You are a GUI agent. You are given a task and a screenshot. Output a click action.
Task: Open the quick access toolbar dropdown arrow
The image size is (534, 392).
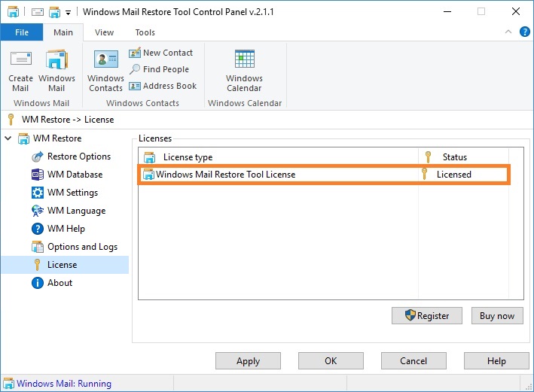(68, 13)
